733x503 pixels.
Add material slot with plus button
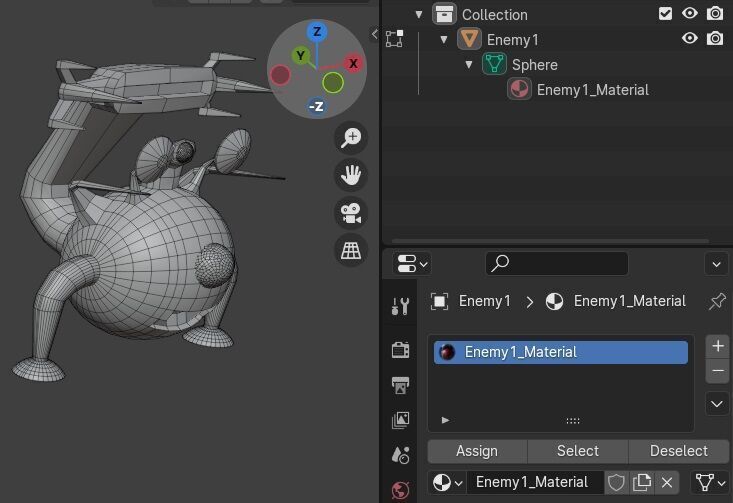[718, 346]
